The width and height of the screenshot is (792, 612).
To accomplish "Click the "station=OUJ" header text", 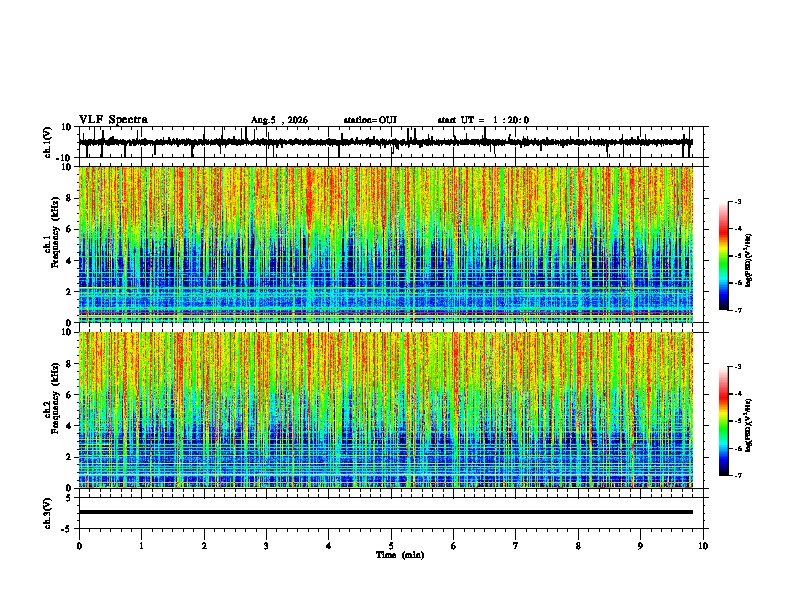I will click(x=370, y=120).
